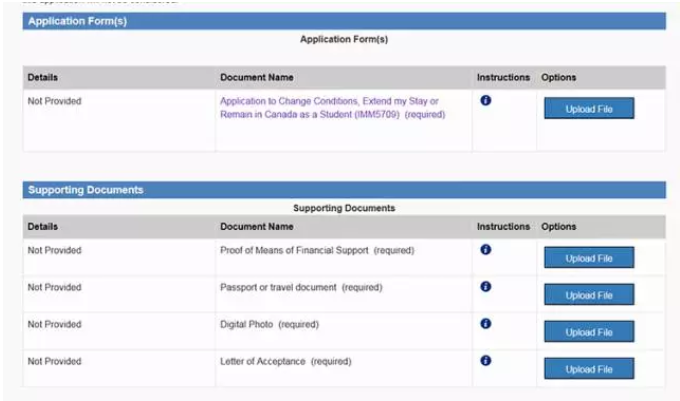Select the Proof of Means of Financial Support text
This screenshot has height=401, width=680.
pos(316,250)
